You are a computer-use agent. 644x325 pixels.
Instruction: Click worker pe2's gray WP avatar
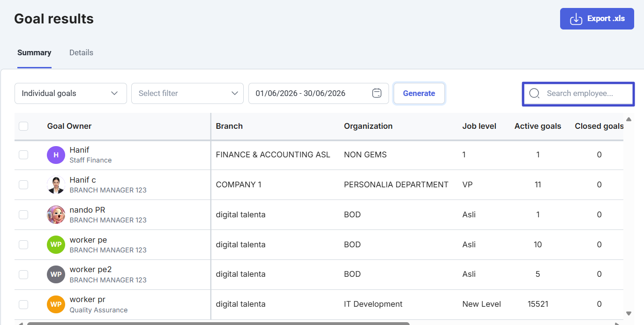coord(56,274)
